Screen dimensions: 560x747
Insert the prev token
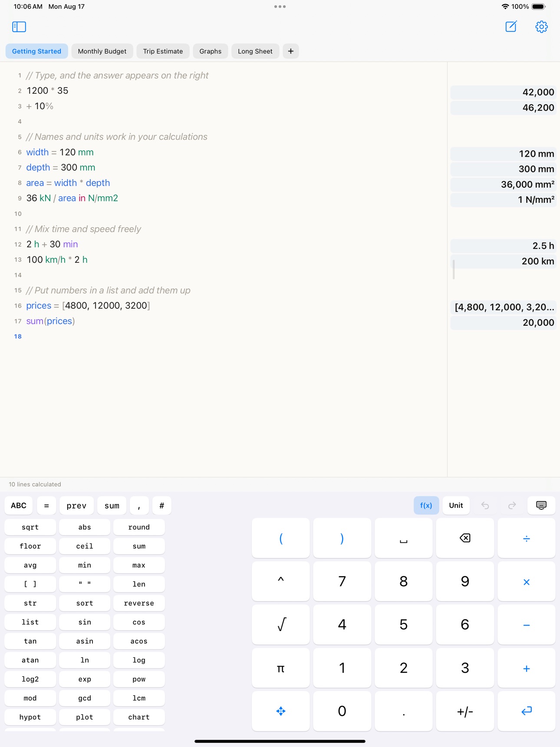[76, 506]
